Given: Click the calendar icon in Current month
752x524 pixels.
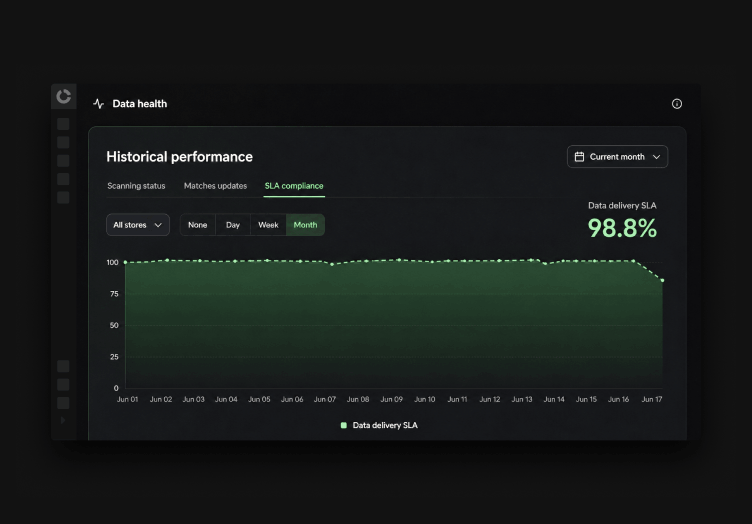Looking at the screenshot, I should [x=579, y=157].
